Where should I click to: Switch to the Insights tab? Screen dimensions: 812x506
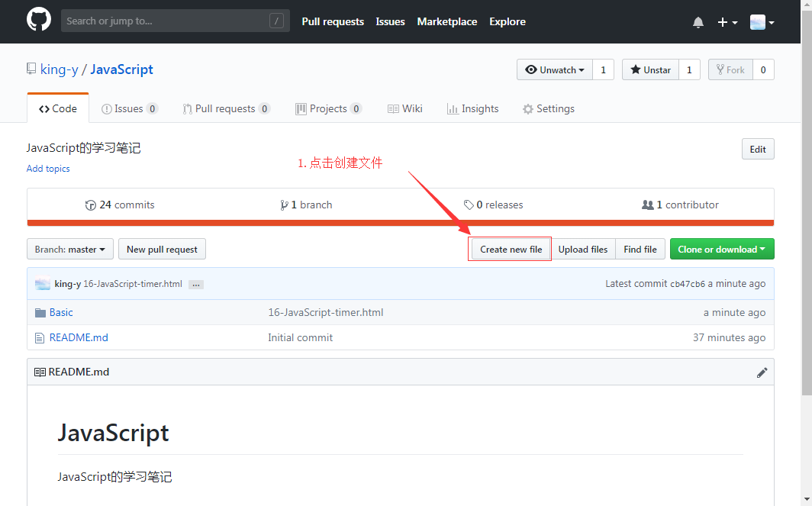(473, 108)
